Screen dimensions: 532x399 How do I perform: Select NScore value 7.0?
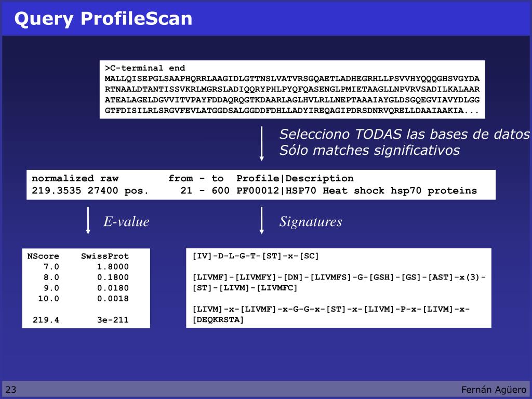coord(51,267)
